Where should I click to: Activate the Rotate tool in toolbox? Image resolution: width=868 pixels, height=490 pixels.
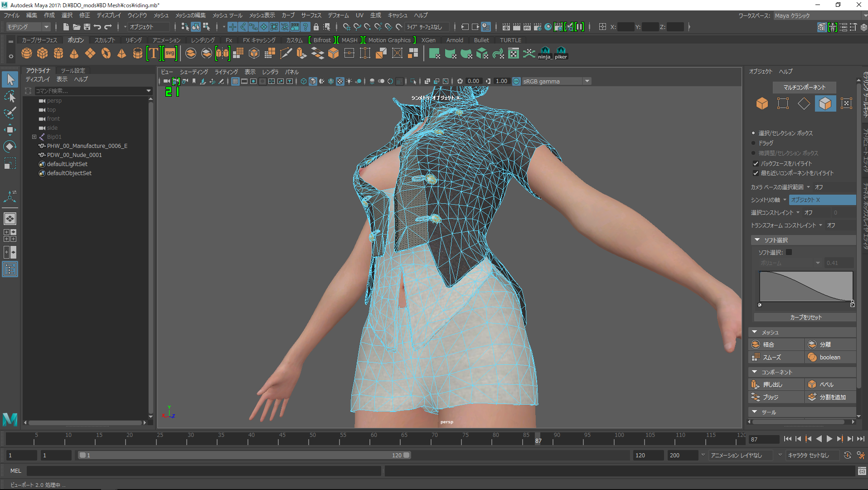click(x=10, y=147)
